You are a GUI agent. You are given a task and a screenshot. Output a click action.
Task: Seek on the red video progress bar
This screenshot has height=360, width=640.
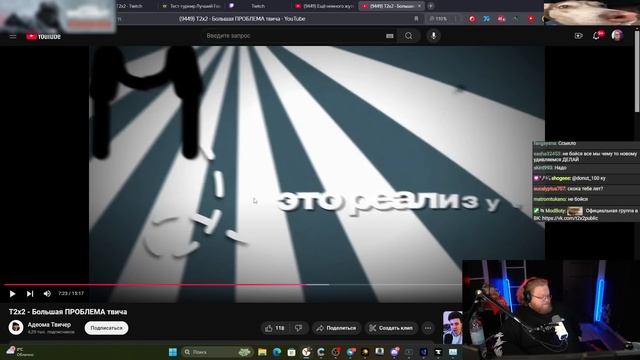pyautogui.click(x=233, y=285)
